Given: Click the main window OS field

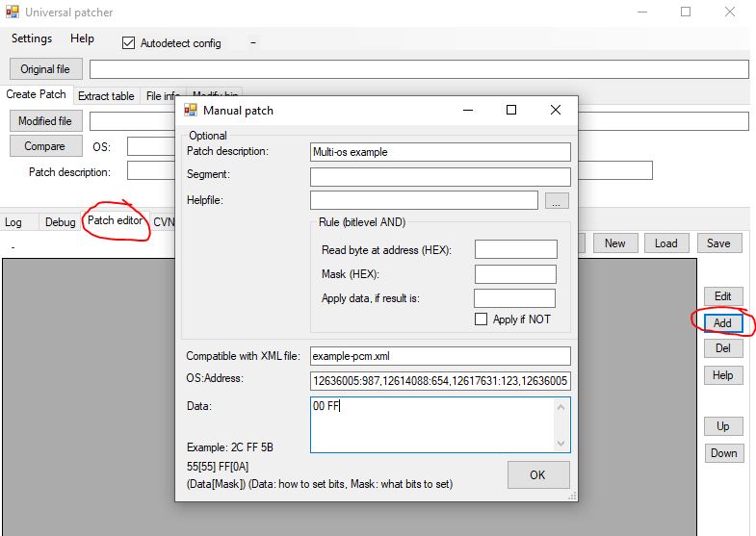Looking at the screenshot, I should 151,146.
